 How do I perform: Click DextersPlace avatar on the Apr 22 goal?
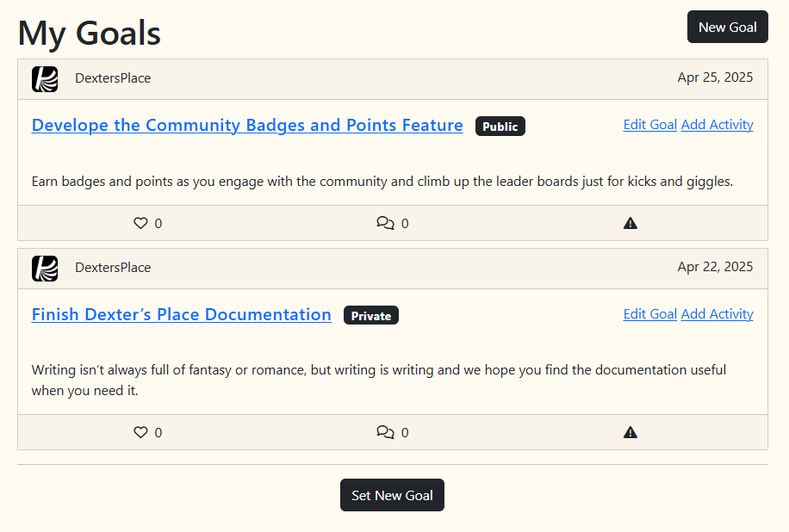coord(45,269)
